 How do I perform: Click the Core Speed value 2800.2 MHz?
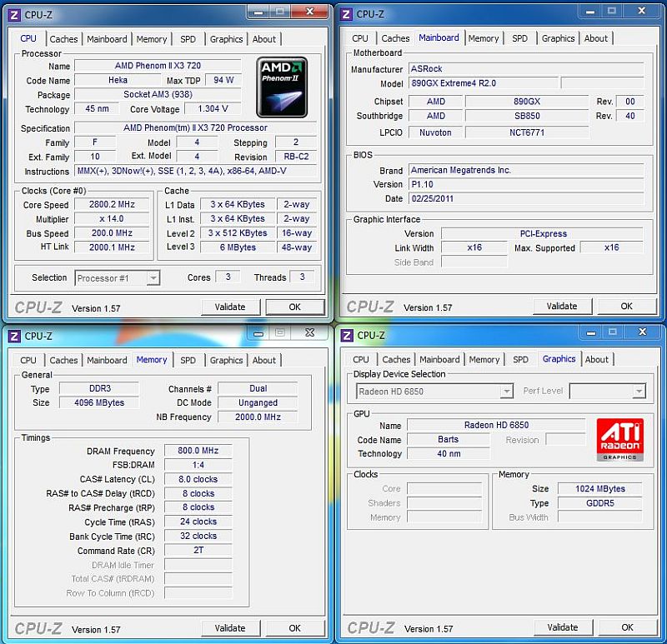112,204
